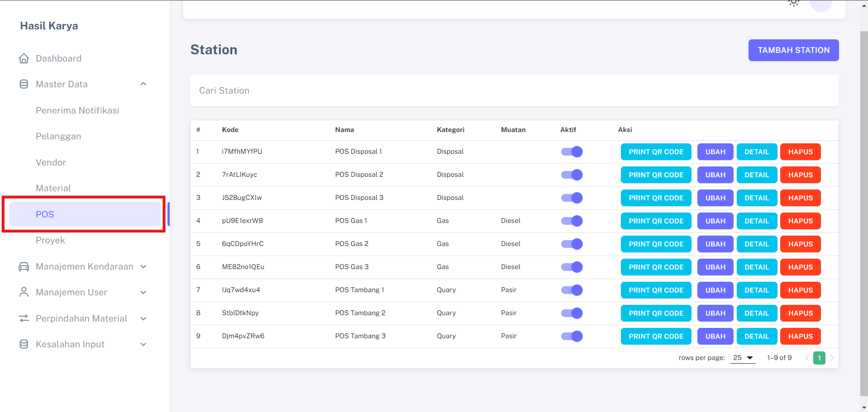Turn off Aktif switch for POS Gas 2

572,244
